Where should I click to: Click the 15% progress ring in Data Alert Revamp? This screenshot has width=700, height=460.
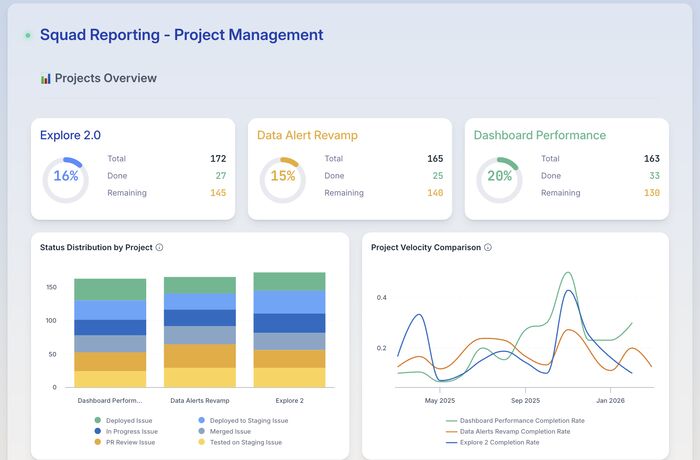(x=283, y=180)
